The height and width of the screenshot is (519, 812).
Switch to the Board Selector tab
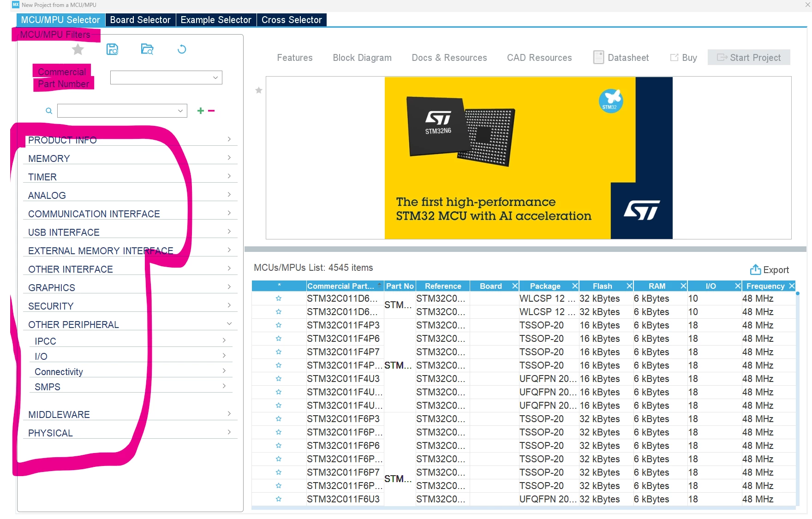pyautogui.click(x=140, y=20)
